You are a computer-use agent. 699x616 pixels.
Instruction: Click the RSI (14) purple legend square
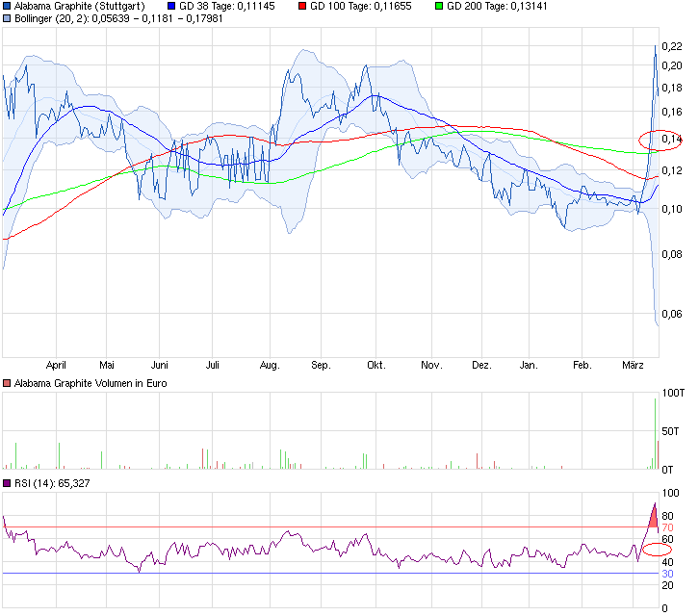pos(8,483)
